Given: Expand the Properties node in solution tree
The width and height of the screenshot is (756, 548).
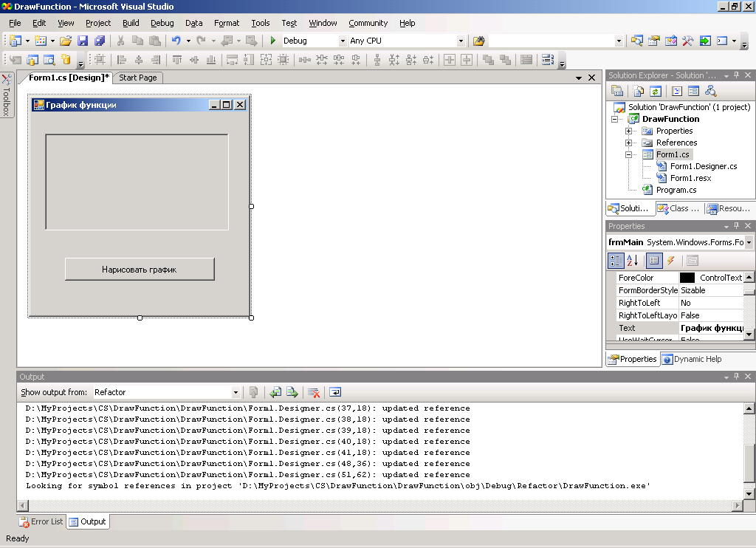Looking at the screenshot, I should 628,131.
